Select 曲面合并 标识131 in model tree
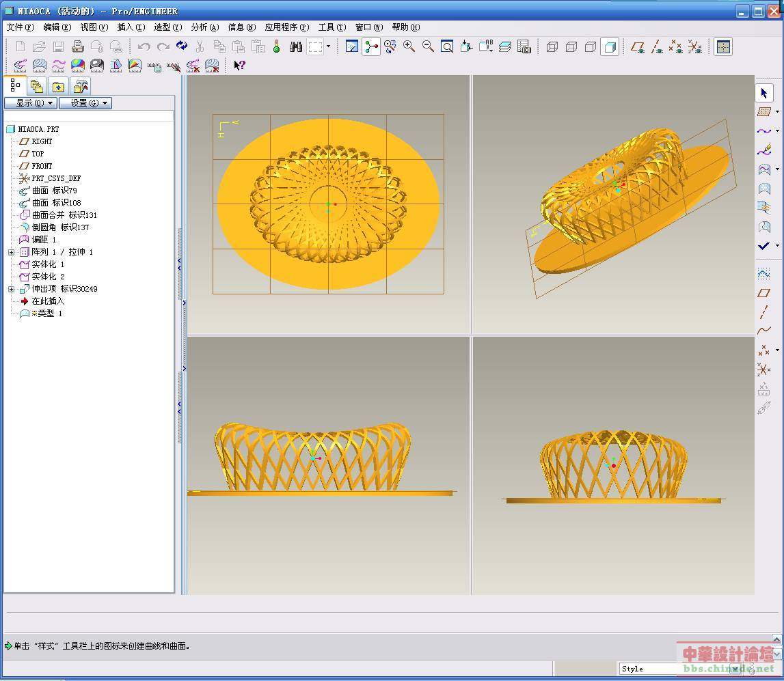 coord(64,215)
